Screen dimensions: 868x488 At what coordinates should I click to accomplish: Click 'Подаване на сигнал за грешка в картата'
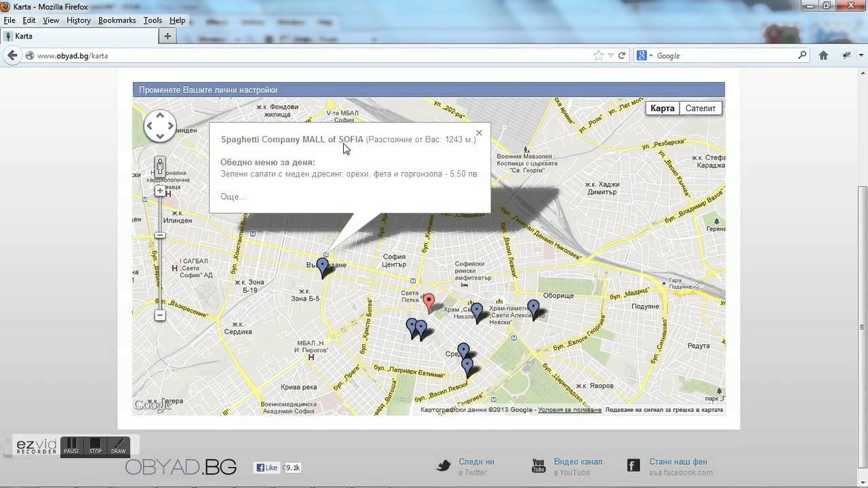pos(664,409)
